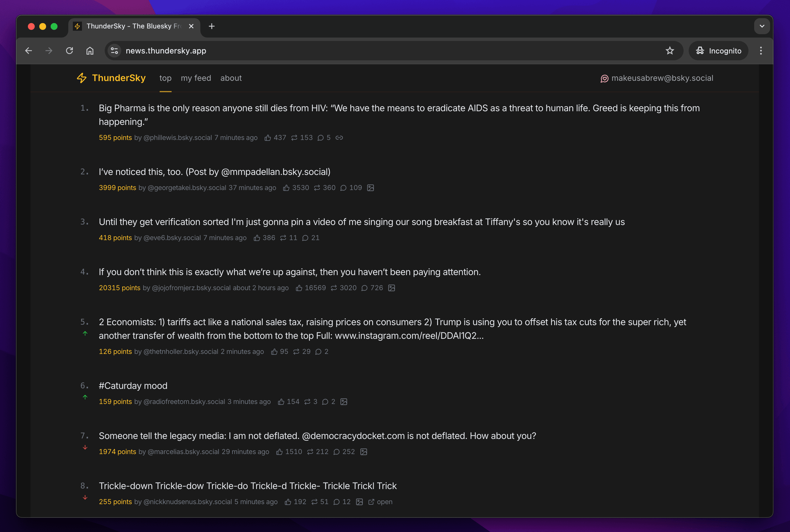This screenshot has width=790, height=532.
Task: Click the like icon on the thetnholler post
Action: click(274, 352)
